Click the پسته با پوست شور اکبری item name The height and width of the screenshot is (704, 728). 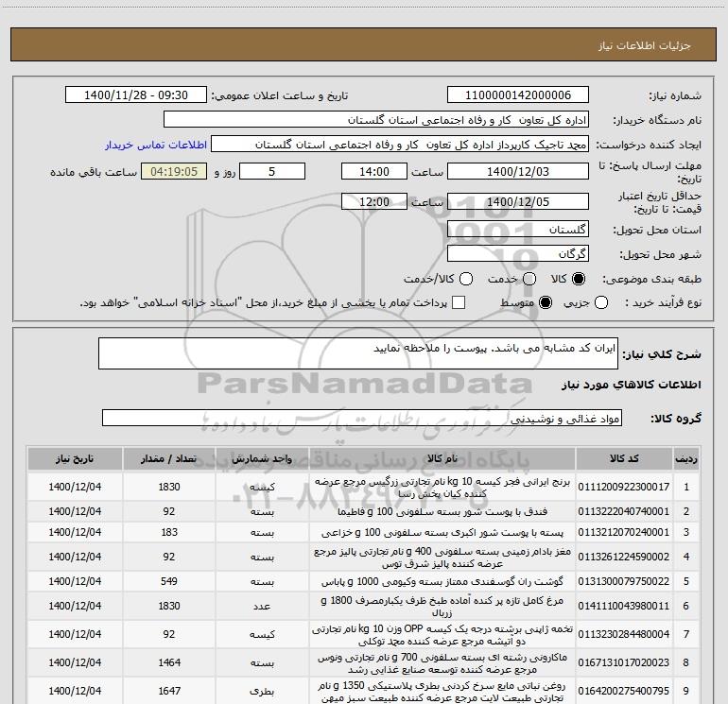442,532
